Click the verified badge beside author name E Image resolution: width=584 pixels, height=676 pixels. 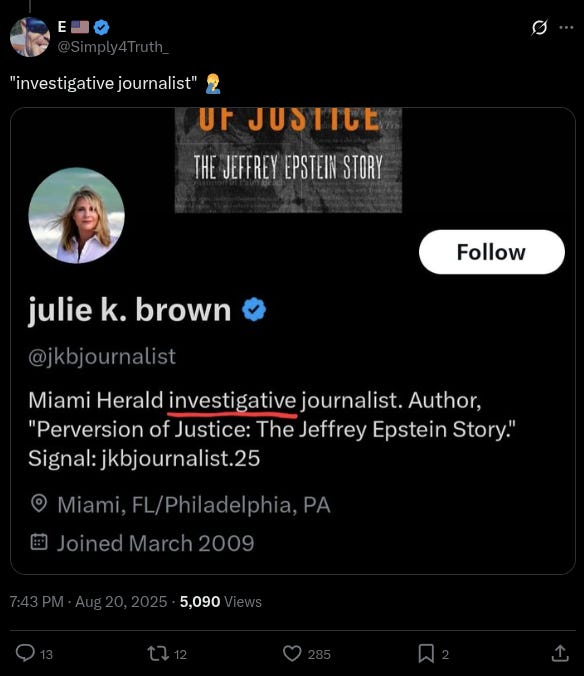point(101,27)
